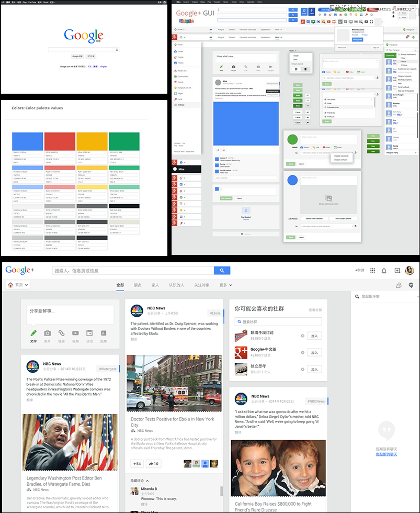Open the user profile avatar in Google+ header

point(409,270)
